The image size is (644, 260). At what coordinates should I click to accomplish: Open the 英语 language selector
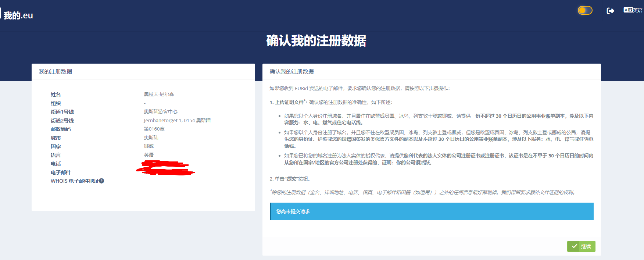click(637, 10)
